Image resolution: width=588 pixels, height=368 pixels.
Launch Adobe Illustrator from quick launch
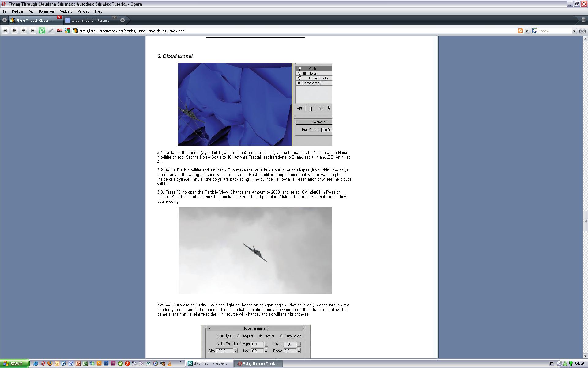(x=99, y=363)
